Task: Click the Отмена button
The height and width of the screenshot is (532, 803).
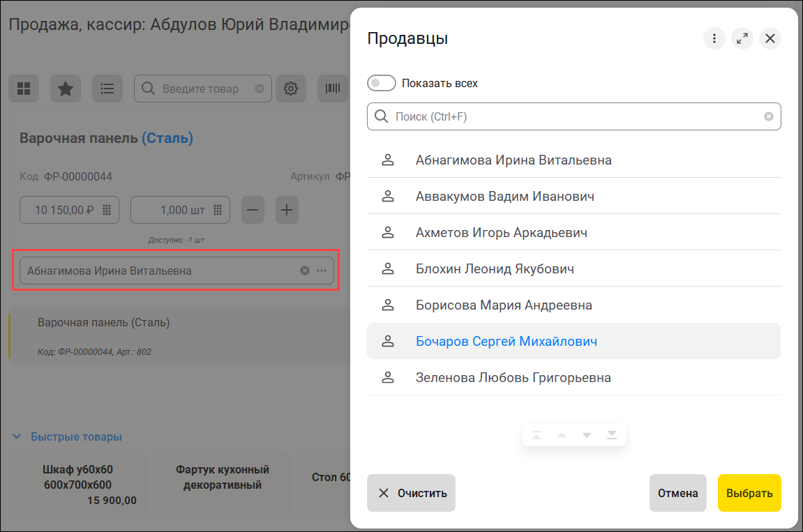Action: (x=677, y=493)
